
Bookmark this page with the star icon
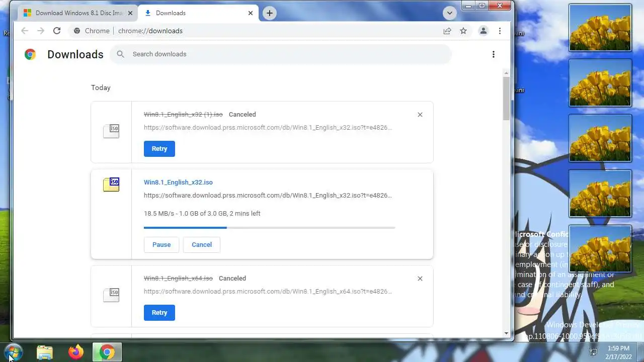pyautogui.click(x=463, y=31)
